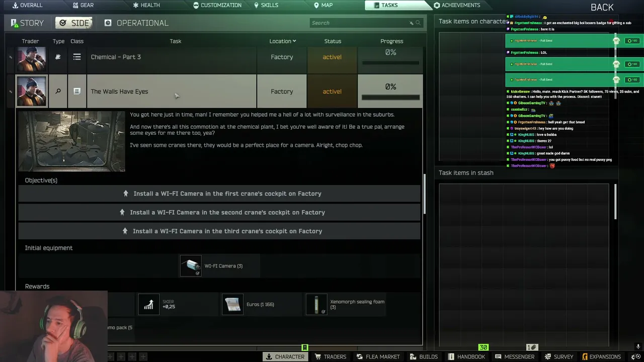Click the task location preview image
Viewport: 644px width, 362px height.
tap(72, 141)
